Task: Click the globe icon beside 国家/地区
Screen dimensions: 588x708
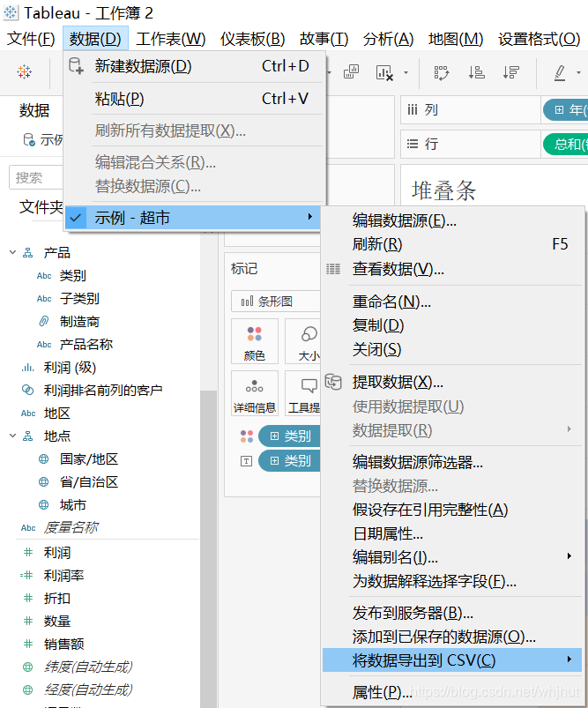Action: (44, 459)
